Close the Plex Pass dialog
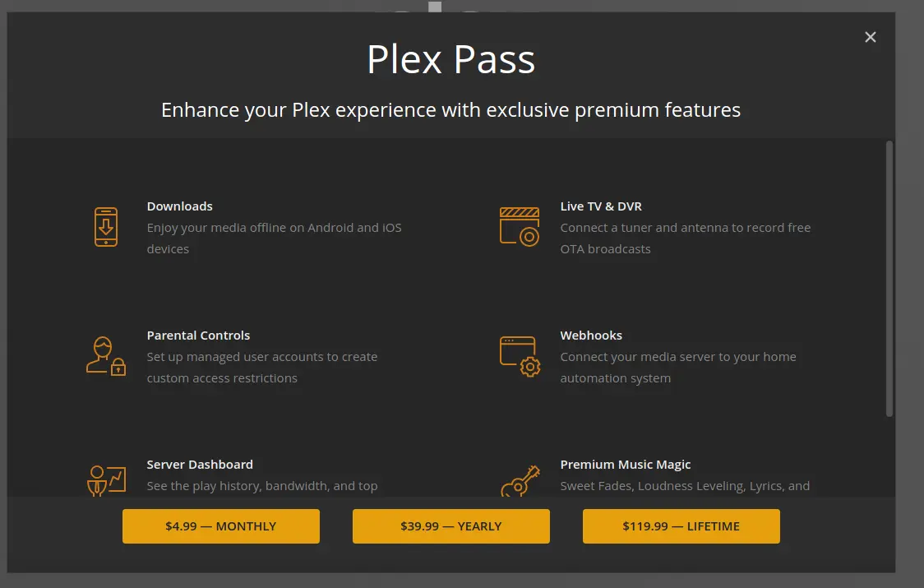Viewport: 924px width, 588px height. tap(871, 37)
